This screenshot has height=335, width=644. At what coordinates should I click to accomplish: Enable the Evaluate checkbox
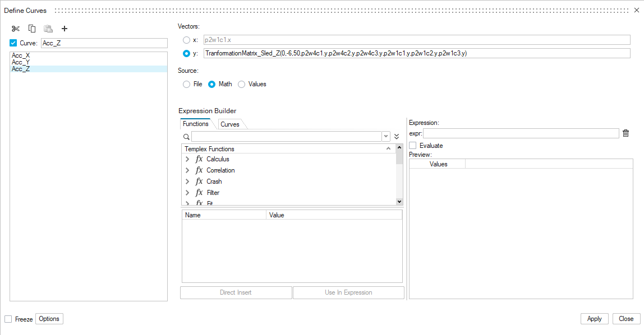coord(413,146)
